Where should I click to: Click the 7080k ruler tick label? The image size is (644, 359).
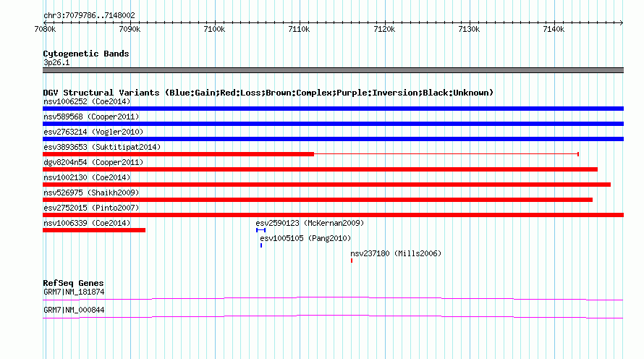(45, 29)
